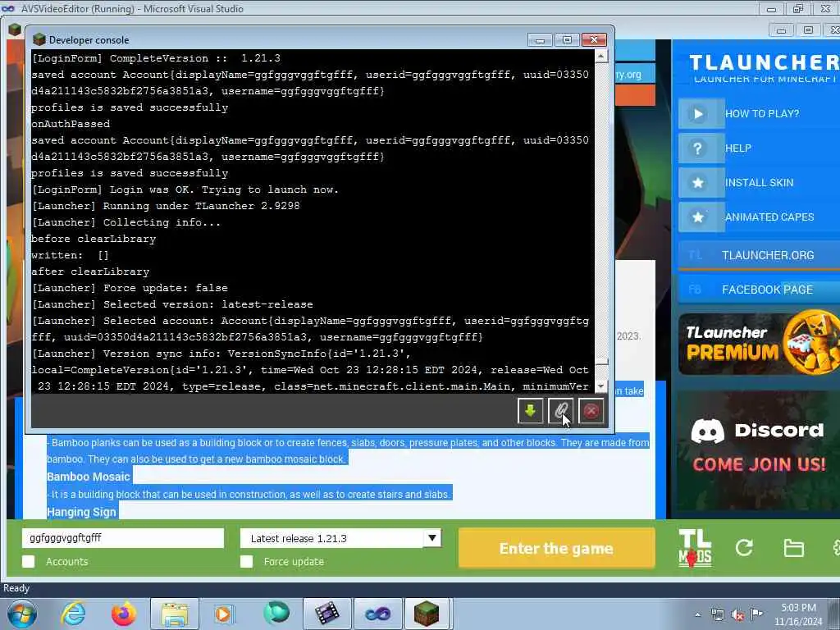Open Windows Start button
The image size is (840, 630).
coord(21,614)
